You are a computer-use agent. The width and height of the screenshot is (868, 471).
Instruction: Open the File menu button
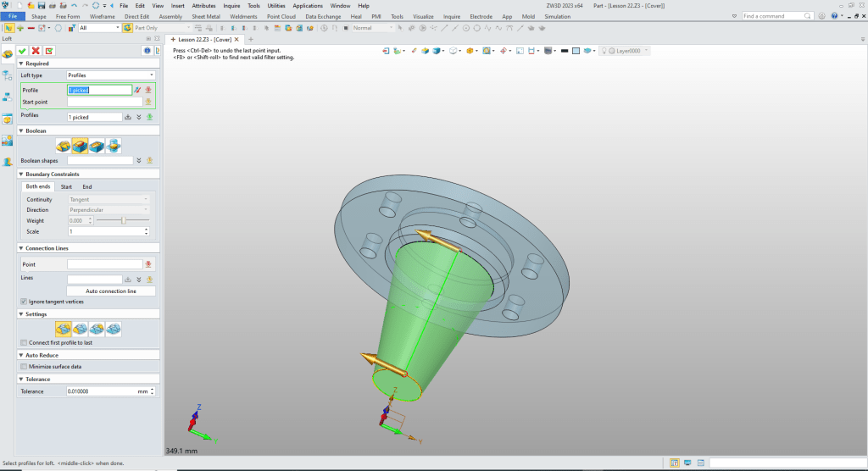13,16
